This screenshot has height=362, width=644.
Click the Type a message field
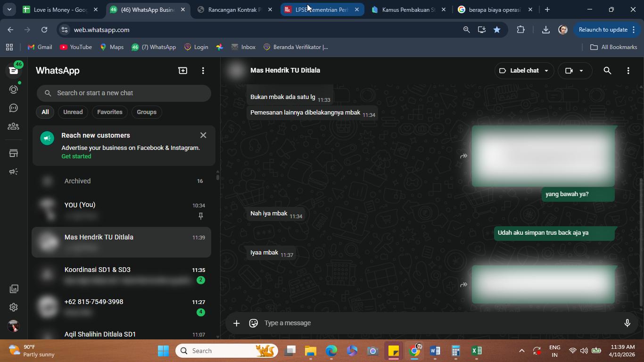pos(440,323)
